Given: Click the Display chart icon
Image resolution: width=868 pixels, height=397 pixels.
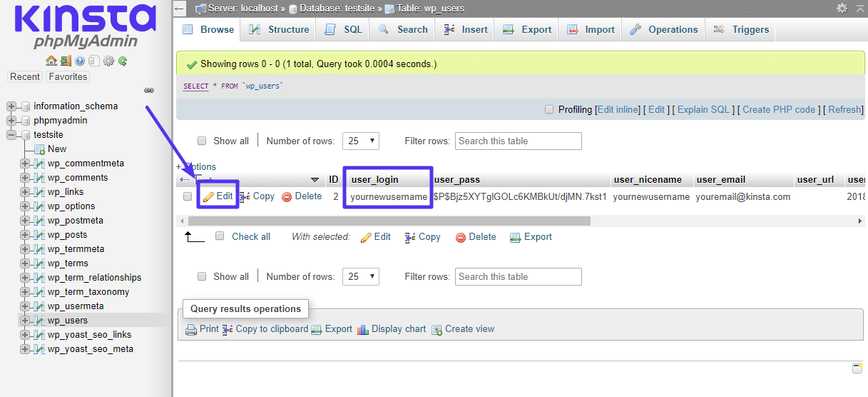Looking at the screenshot, I should (363, 329).
